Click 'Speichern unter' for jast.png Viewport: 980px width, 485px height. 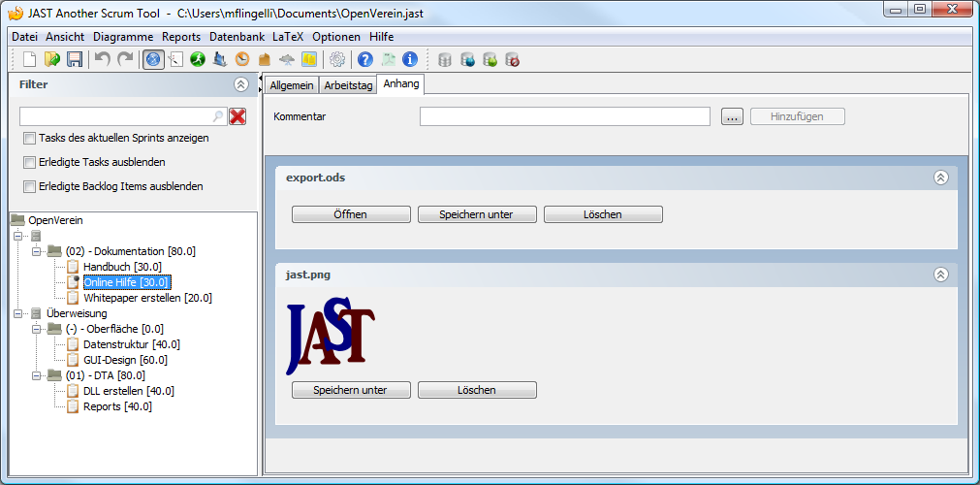tap(351, 390)
